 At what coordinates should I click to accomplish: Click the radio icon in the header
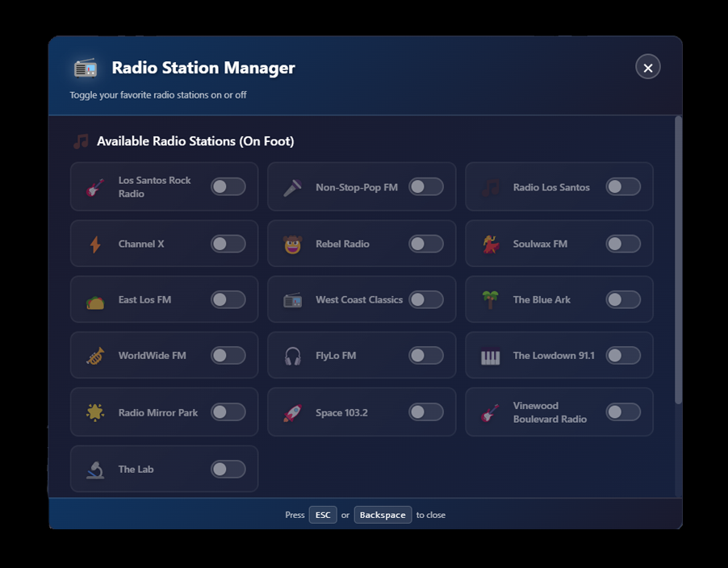pos(85,69)
